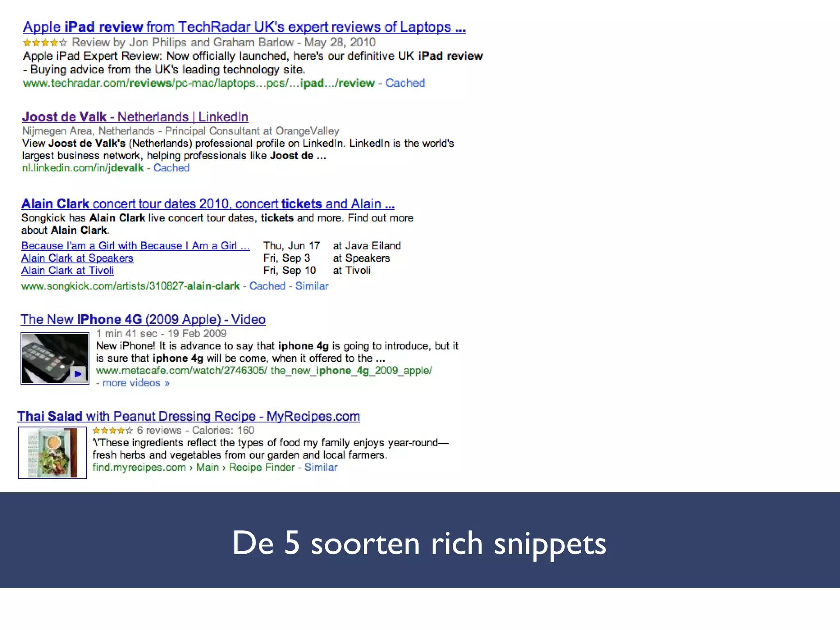This screenshot has width=840, height=630.
Task: Open the Apple iPad review TechRadar result
Action: tap(244, 27)
